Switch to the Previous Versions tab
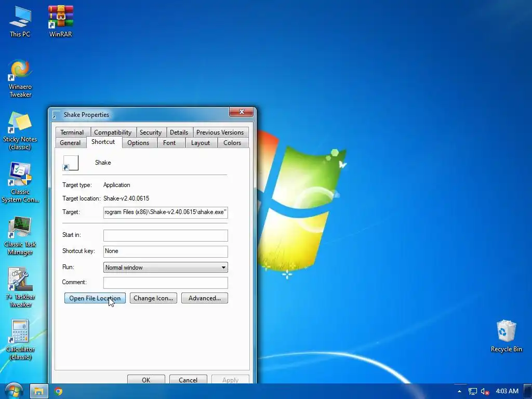 tap(220, 132)
